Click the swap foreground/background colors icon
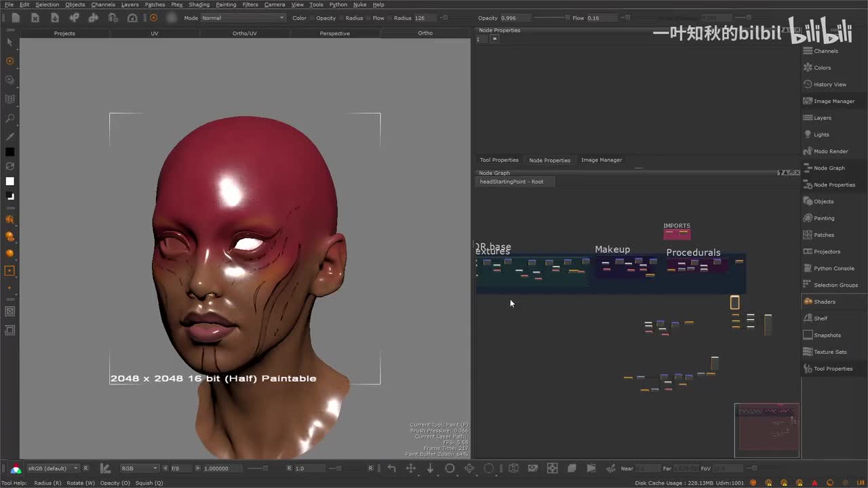 tap(9, 166)
